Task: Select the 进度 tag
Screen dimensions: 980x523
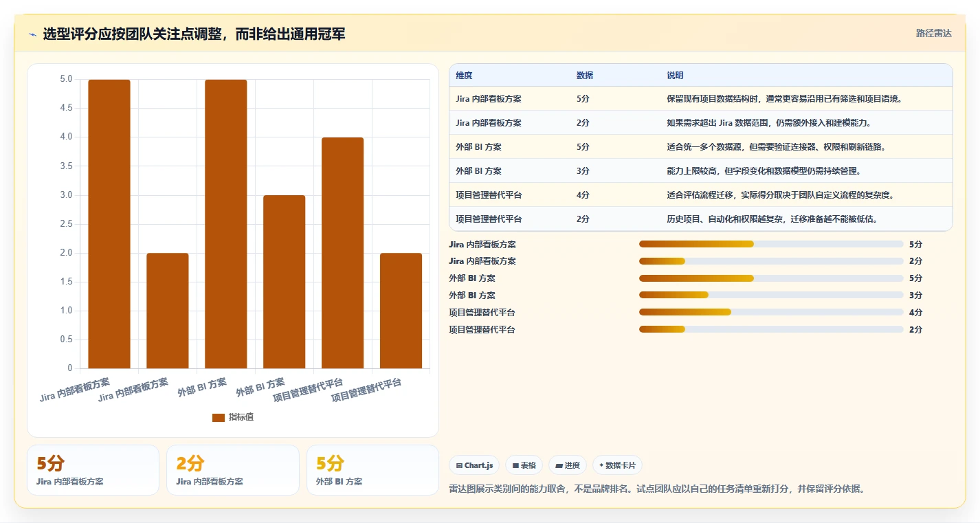Action: pyautogui.click(x=568, y=465)
